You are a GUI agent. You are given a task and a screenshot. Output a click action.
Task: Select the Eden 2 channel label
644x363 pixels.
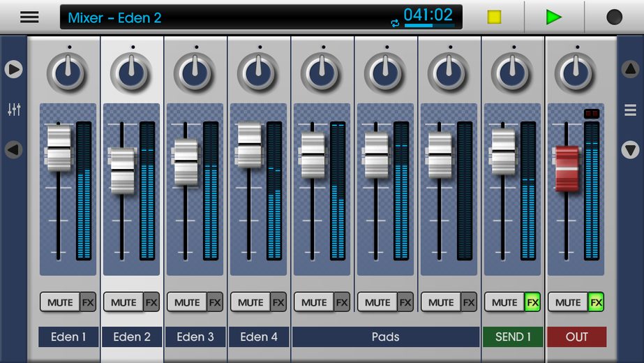click(x=132, y=336)
